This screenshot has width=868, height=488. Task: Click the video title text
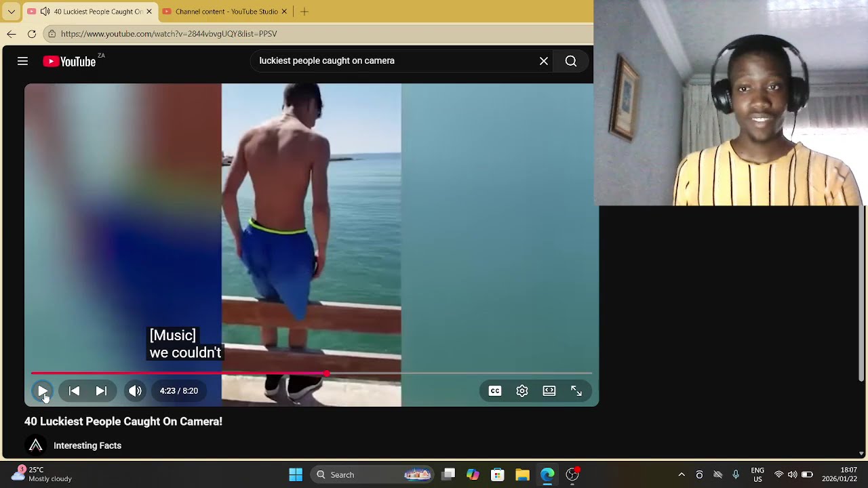123,422
